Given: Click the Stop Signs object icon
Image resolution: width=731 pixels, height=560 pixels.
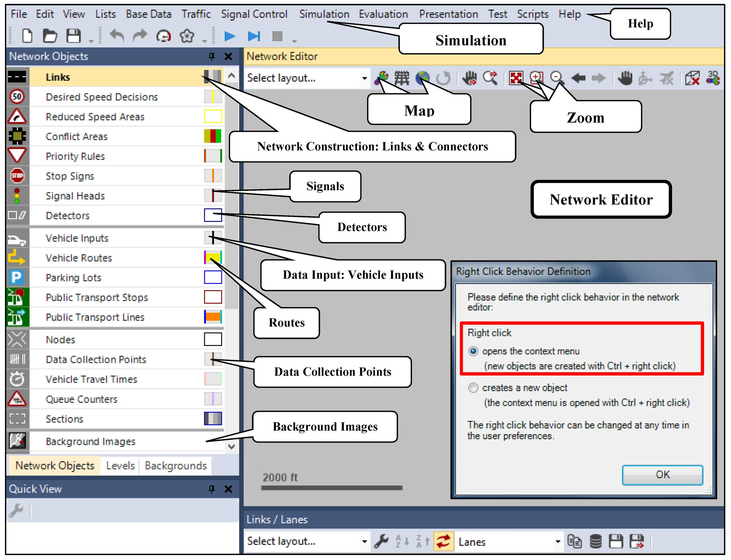Looking at the screenshot, I should (x=17, y=176).
